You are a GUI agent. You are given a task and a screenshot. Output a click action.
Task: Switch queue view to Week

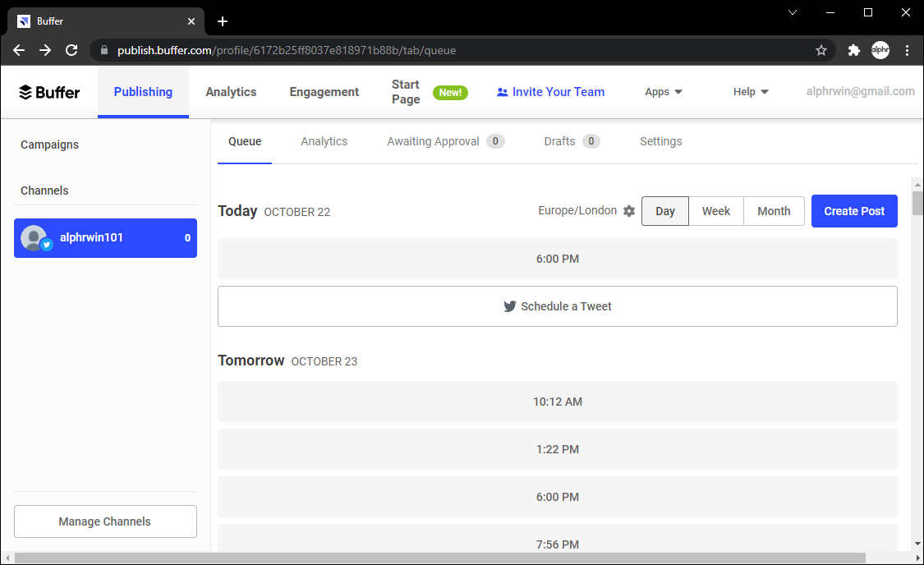pos(716,211)
